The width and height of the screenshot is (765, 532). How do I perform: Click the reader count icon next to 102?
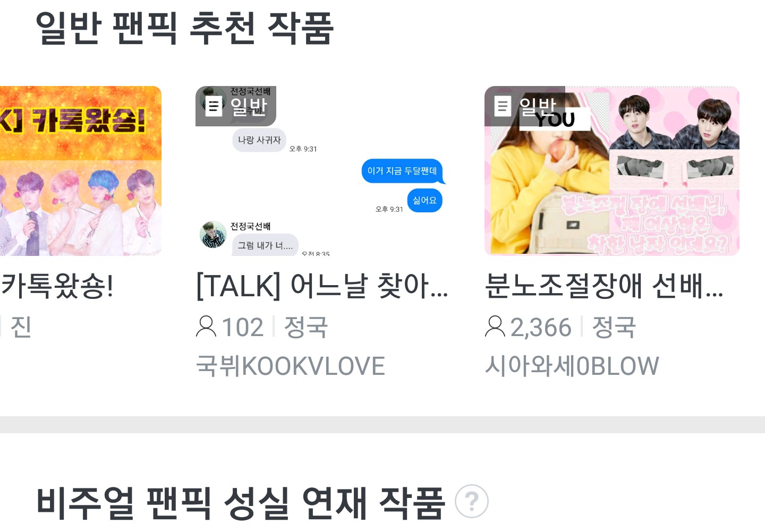click(x=206, y=327)
